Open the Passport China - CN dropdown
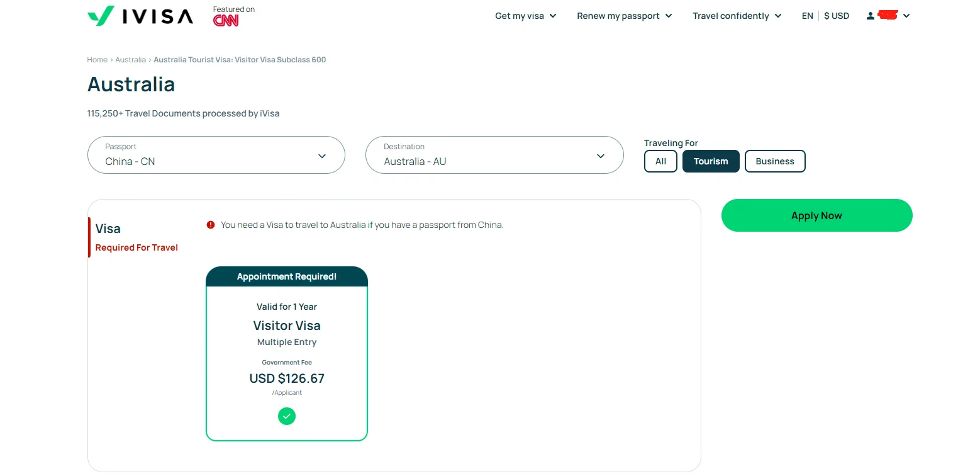Viewport: 980px width, 476px height. [216, 155]
